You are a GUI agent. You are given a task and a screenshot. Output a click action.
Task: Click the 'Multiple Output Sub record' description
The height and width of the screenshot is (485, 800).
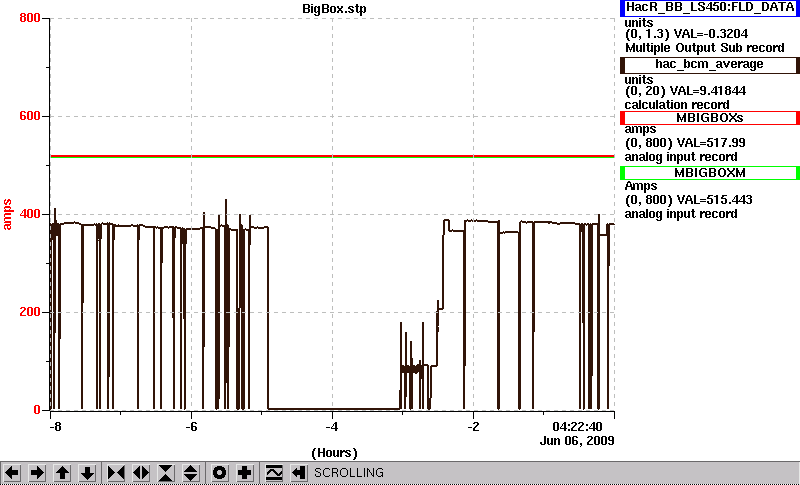click(x=705, y=48)
